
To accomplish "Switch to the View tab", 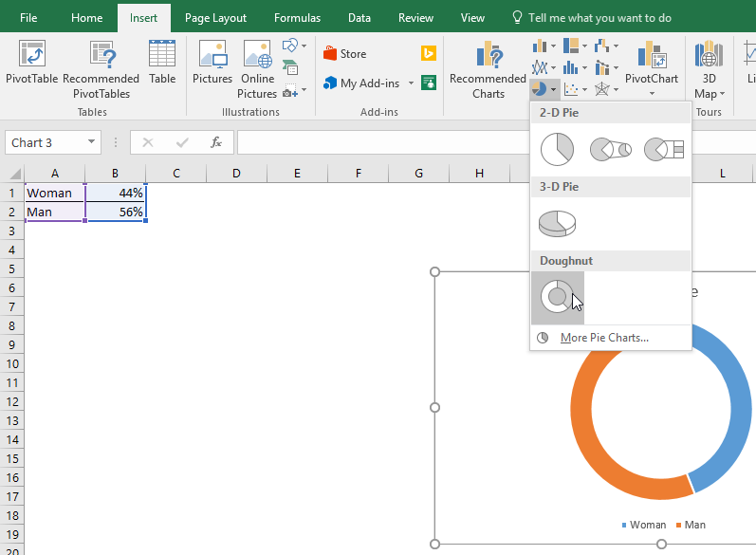I will pyautogui.click(x=472, y=18).
